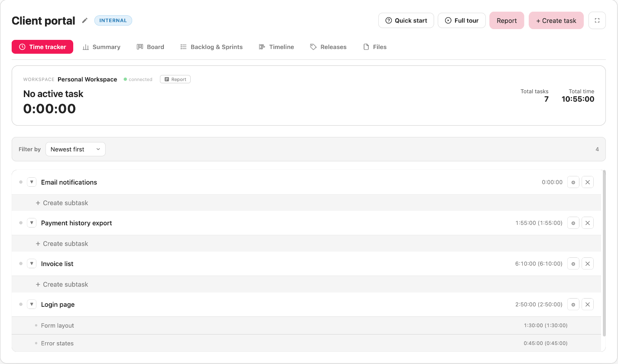The width and height of the screenshot is (618, 364).
Task: Click the status dot beside Payment history export
Action: [21, 223]
